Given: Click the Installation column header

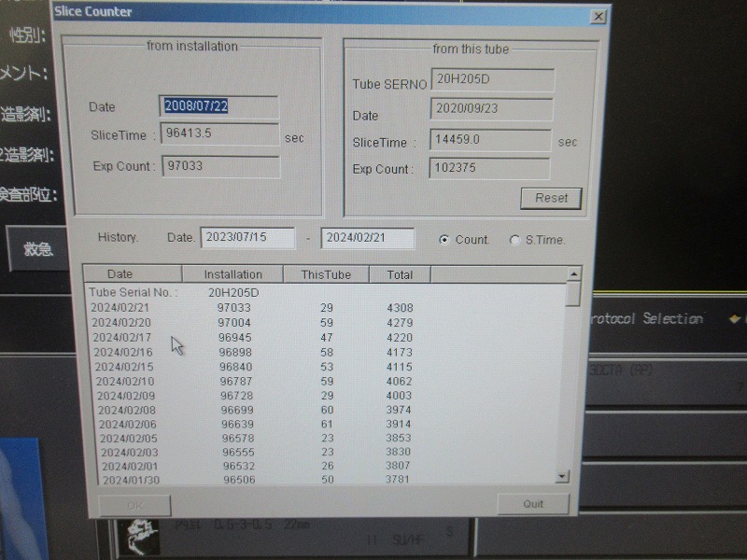Looking at the screenshot, I should pyautogui.click(x=233, y=274).
